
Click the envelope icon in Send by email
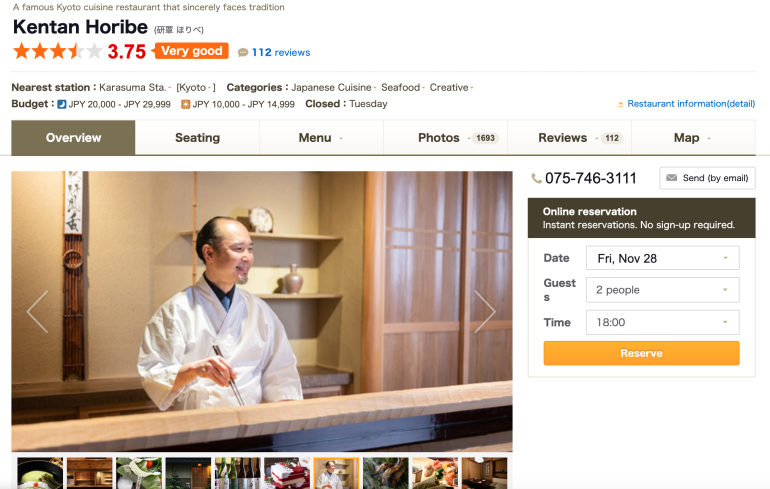(671, 178)
